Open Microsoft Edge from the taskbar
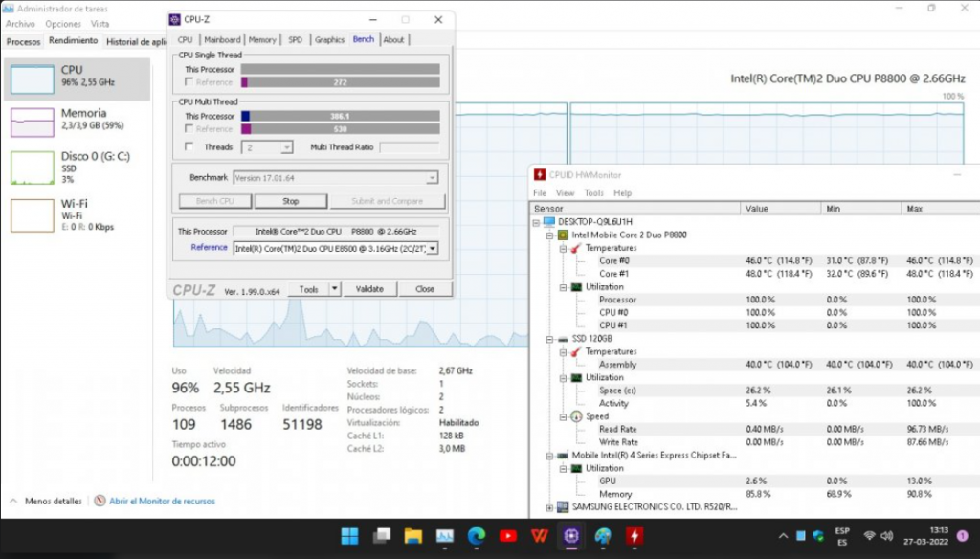Viewport: 980px width, 559px height. 477,536
